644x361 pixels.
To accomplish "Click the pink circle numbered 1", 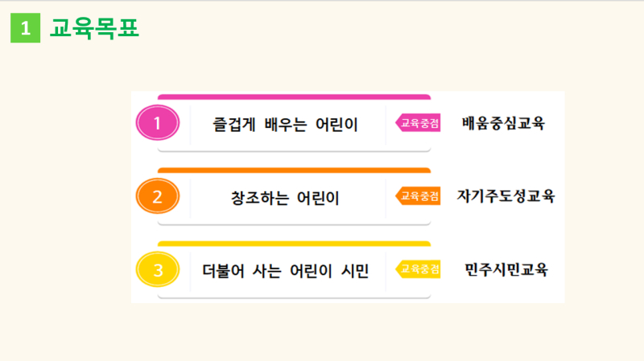I will (x=158, y=123).
